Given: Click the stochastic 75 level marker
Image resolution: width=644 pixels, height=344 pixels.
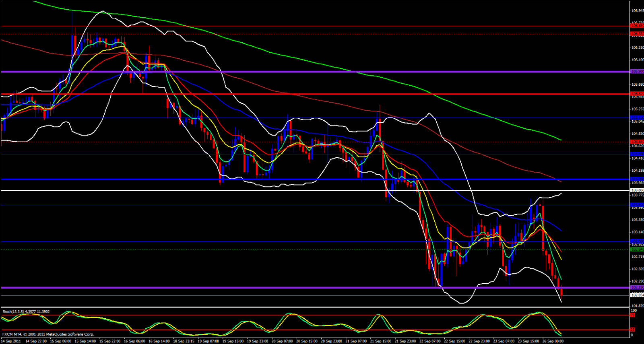Looking at the screenshot, I should pos(633,315).
